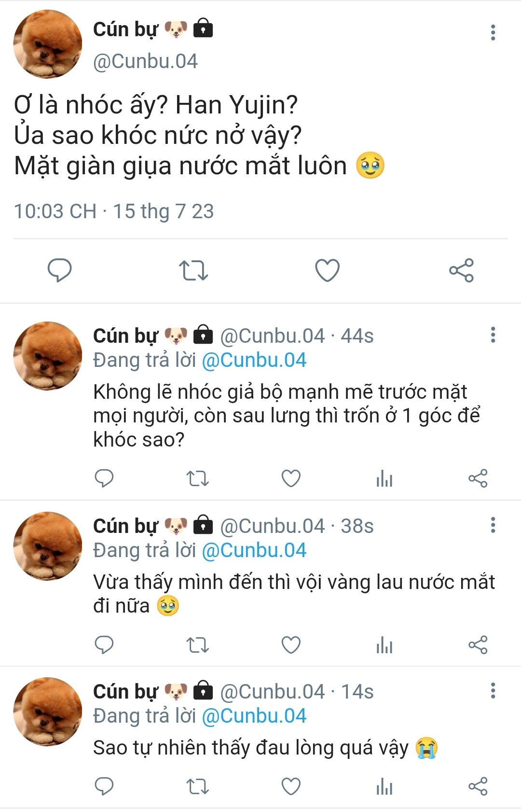Image resolution: width=521 pixels, height=812 pixels.
Task: Reply to the 'đau lòng quá vậy' tweet
Action: point(104,786)
